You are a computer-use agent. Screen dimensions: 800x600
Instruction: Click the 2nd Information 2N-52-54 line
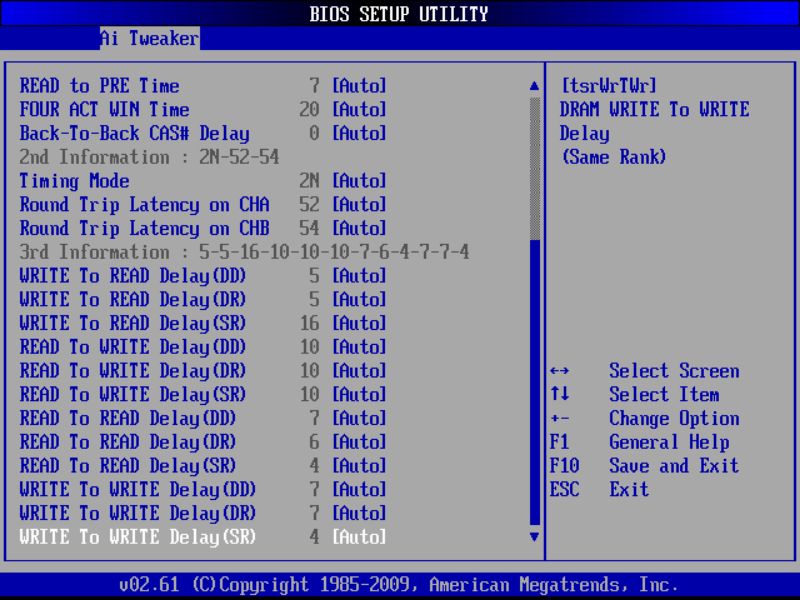(x=149, y=157)
